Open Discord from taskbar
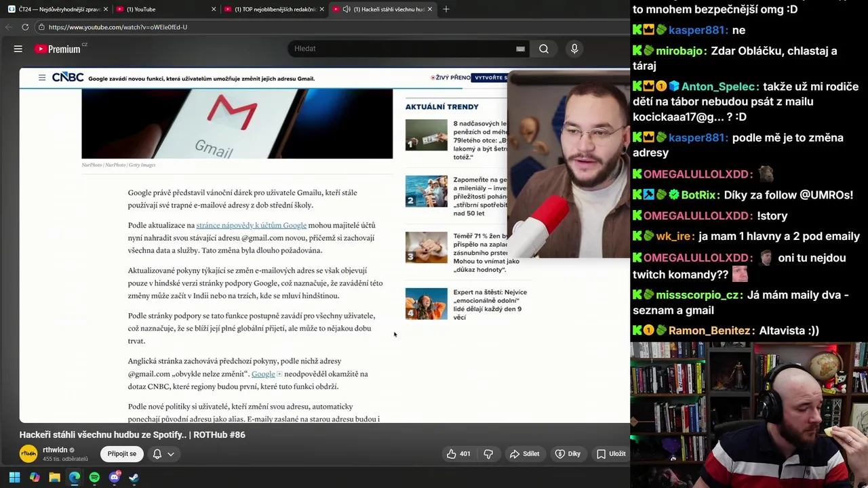This screenshot has height=488, width=868. 115,478
